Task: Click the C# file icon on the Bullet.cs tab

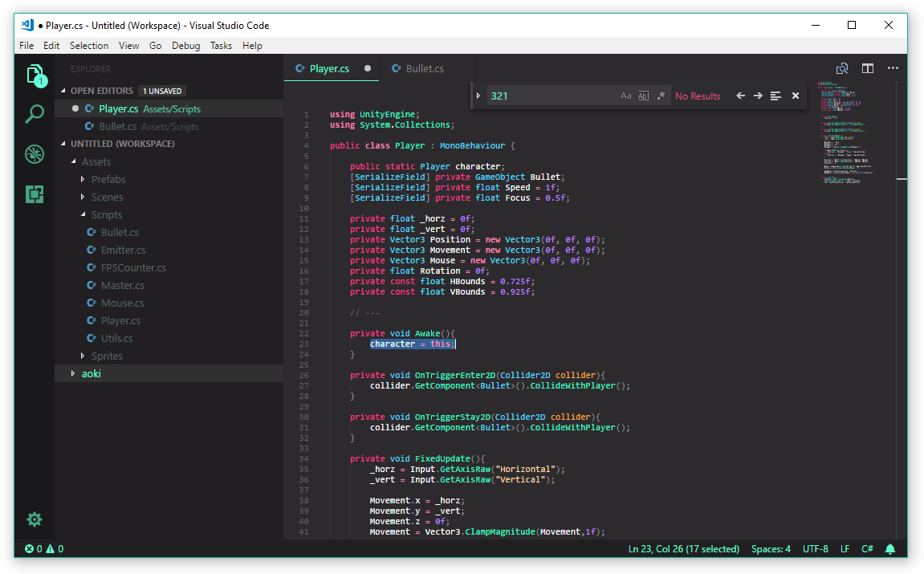Action: tap(397, 68)
